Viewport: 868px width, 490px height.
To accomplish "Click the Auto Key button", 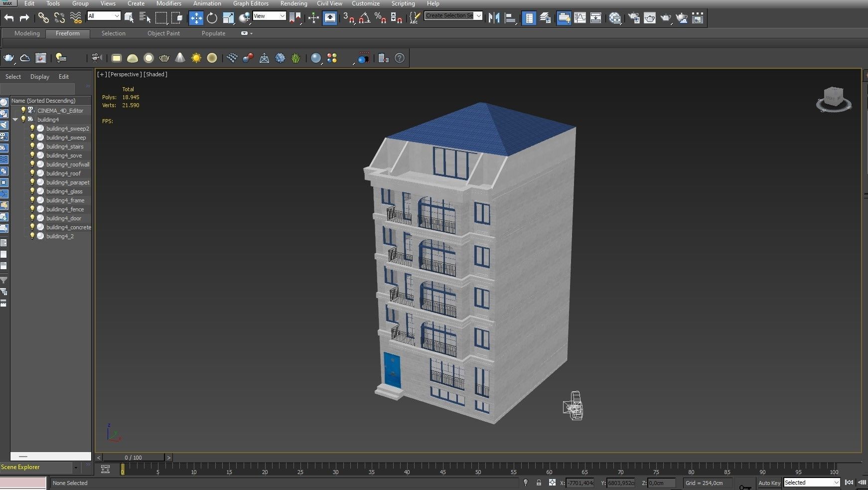I will pos(769,483).
